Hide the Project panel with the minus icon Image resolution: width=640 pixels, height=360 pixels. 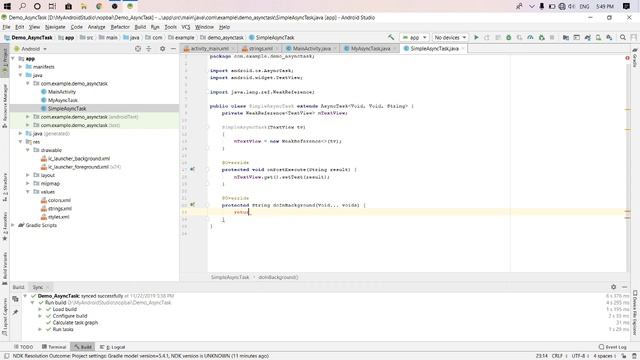(x=173, y=49)
